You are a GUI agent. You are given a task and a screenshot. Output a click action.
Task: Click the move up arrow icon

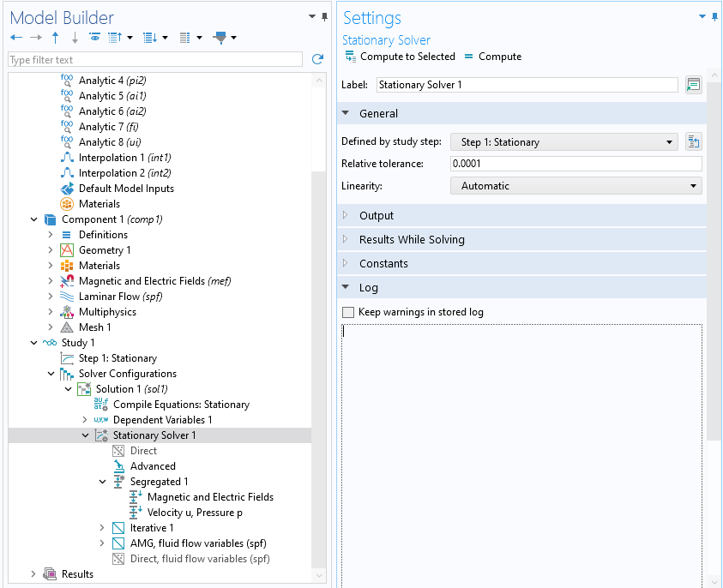56,38
